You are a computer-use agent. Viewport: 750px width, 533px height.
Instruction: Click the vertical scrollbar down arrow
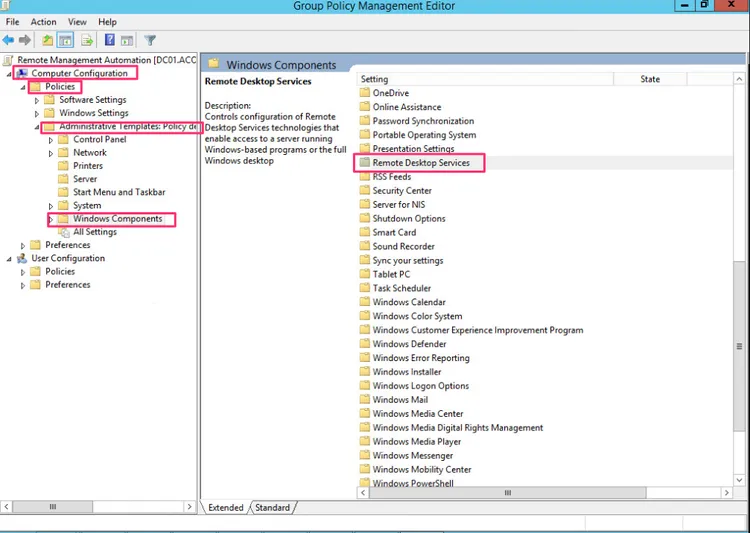point(740,481)
